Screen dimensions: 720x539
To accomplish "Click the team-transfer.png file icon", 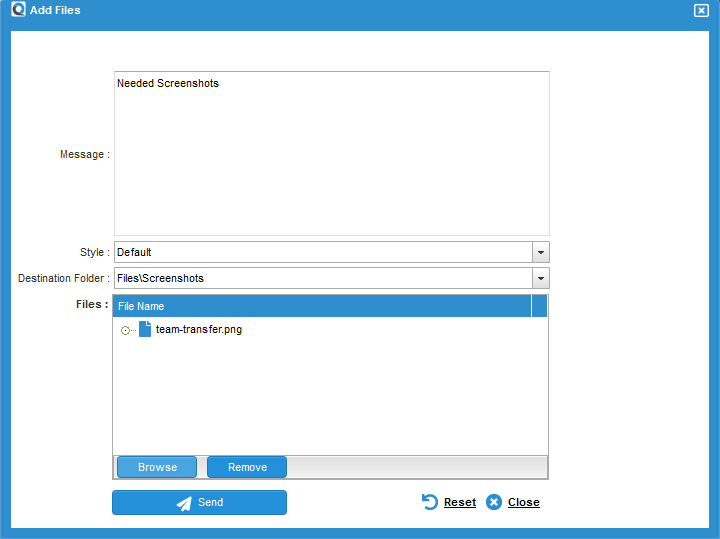I will click(x=145, y=329).
